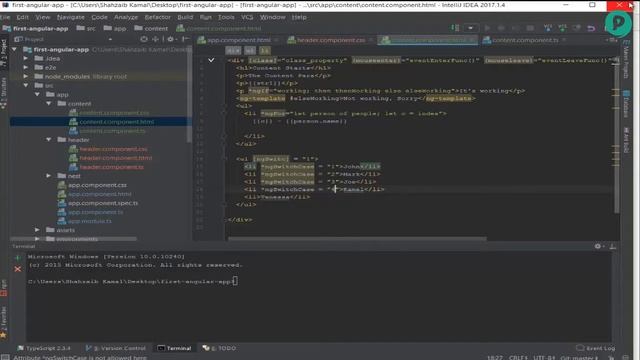640x360 pixels.
Task: Expand the .idea folder
Action: [x=26, y=58]
